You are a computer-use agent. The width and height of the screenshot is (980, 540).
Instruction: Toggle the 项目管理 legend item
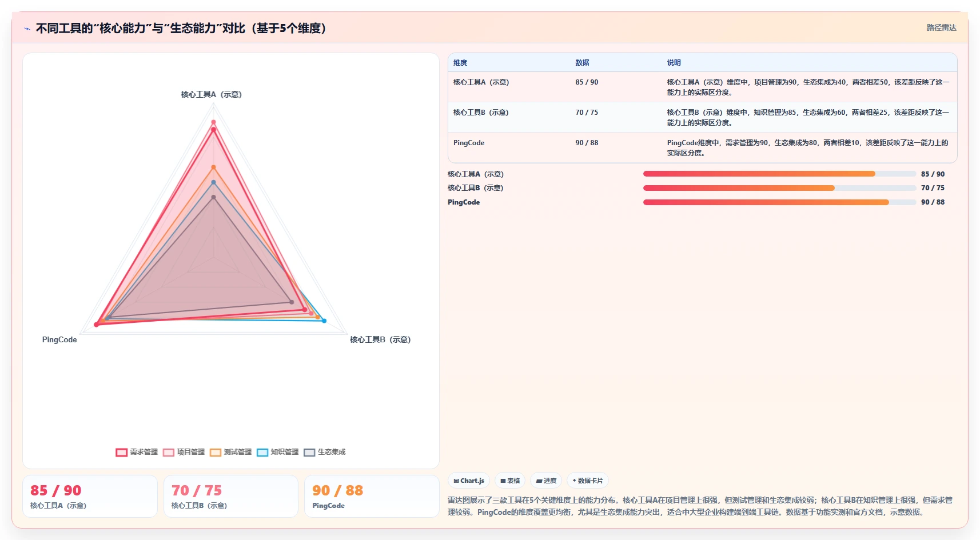(184, 452)
